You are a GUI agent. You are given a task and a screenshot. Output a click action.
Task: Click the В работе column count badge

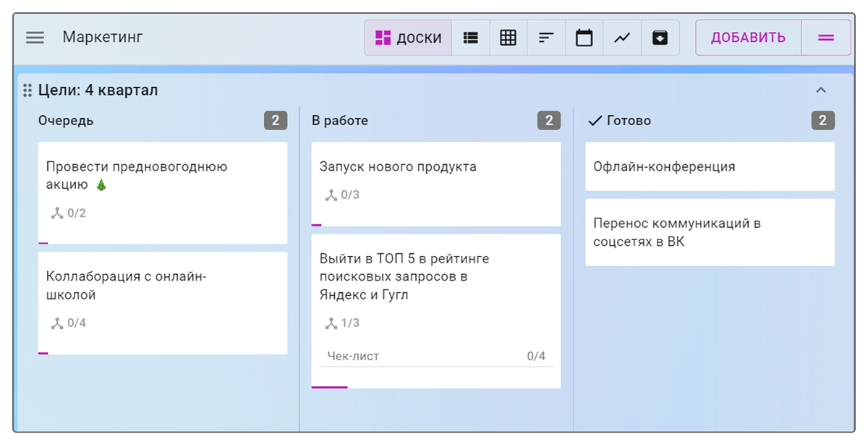tap(549, 121)
